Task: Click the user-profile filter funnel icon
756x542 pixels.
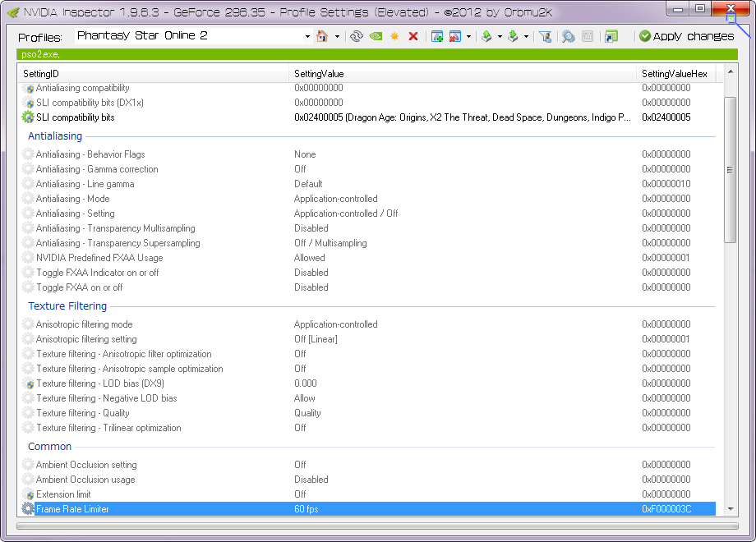Action: tap(546, 36)
